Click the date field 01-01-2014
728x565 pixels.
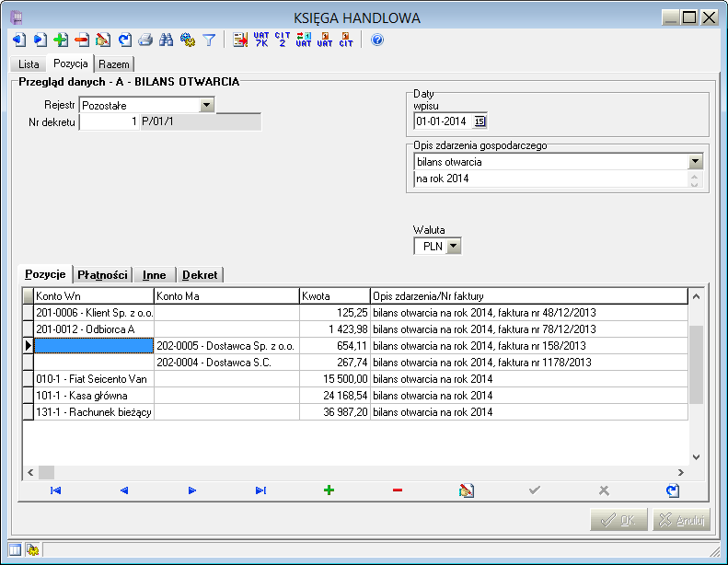click(x=443, y=121)
